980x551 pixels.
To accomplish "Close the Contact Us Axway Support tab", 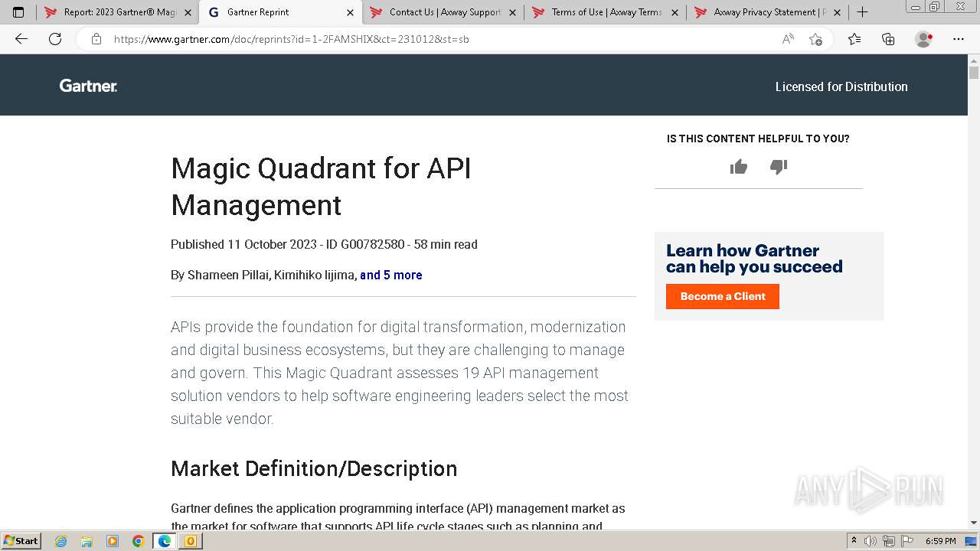I will tap(513, 12).
